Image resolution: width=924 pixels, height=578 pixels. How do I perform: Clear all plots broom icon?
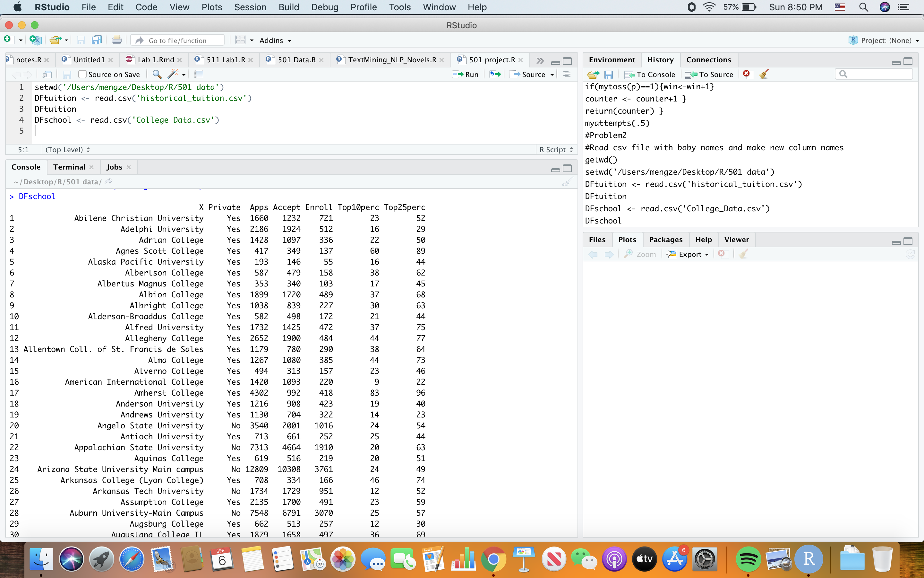pyautogui.click(x=743, y=254)
